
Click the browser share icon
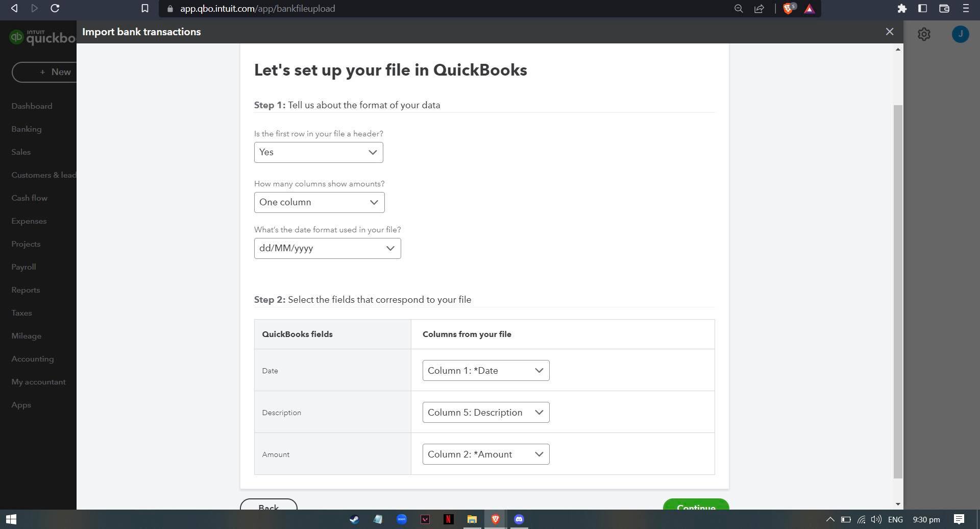759,9
